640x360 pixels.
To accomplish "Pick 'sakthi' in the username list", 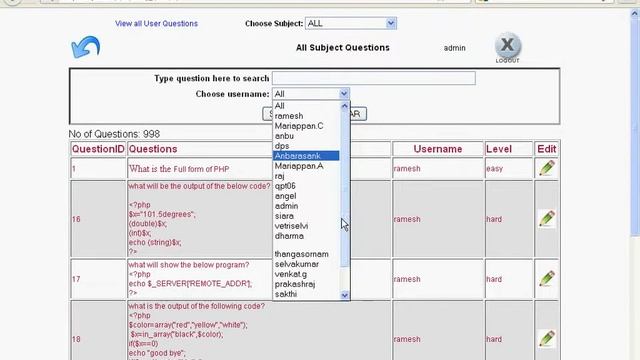I will coord(306,294).
